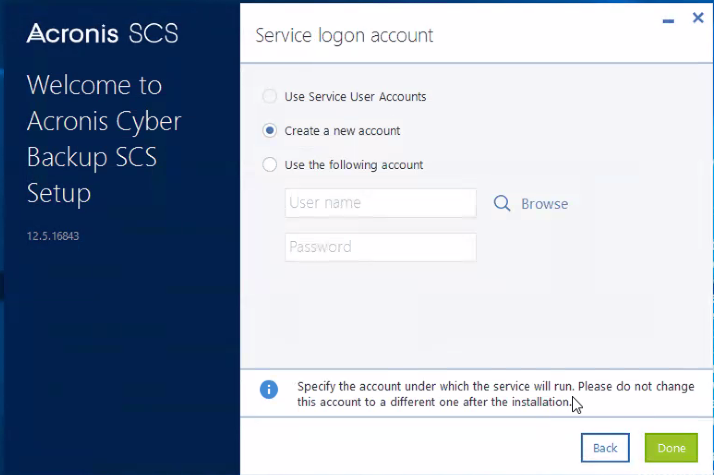Viewport: 714px width, 475px height.
Task: Click the Use the following account label text
Action: click(x=354, y=165)
